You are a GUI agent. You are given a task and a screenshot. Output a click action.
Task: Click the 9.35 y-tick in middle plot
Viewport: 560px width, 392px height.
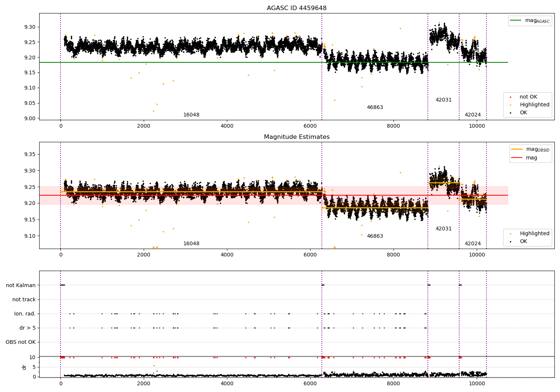point(30,155)
